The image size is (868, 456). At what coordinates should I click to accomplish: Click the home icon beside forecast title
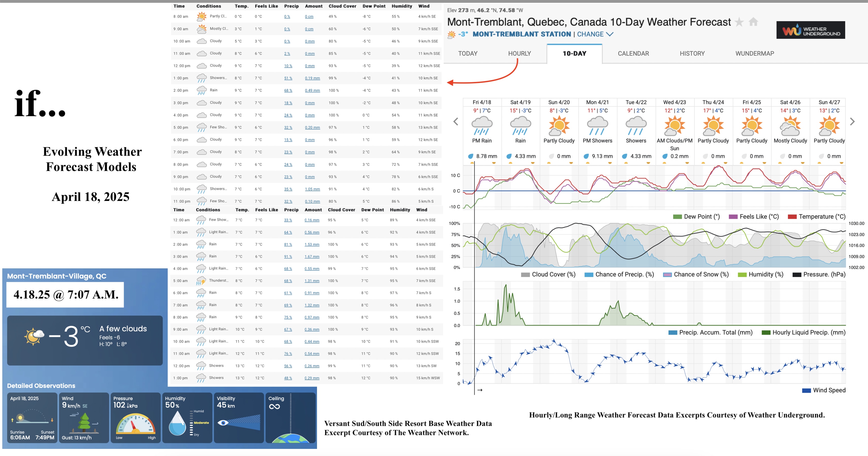(754, 22)
